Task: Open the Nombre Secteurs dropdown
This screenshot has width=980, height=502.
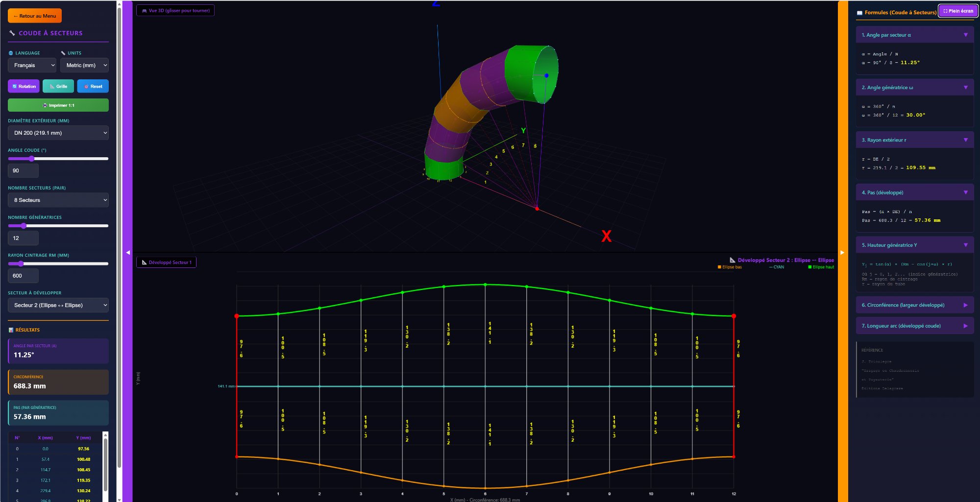Action: pyautogui.click(x=58, y=200)
